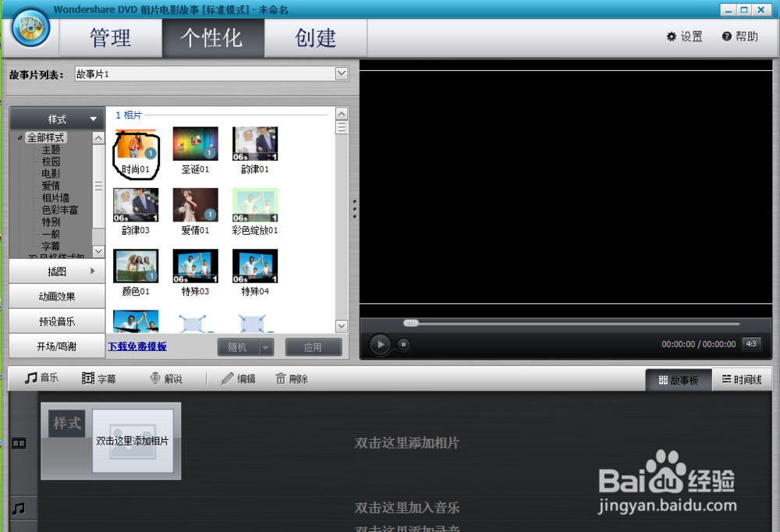This screenshot has width=780, height=532.
Task: Click the 编辑 pencil edit tool
Action: [x=238, y=379]
